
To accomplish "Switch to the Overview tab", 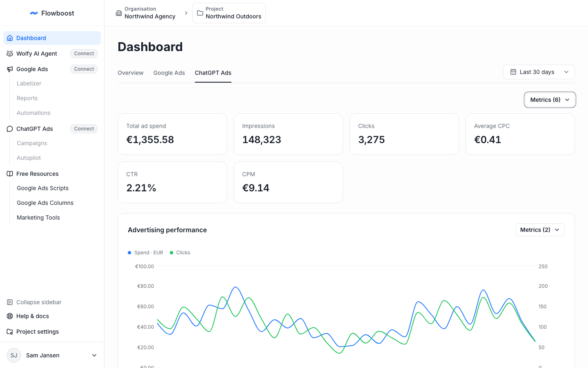I will point(131,73).
